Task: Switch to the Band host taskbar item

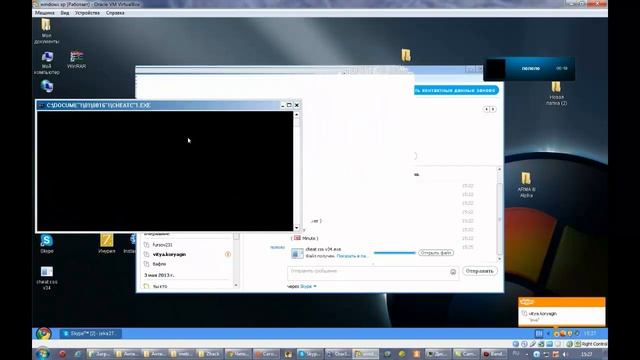Action: (493, 354)
